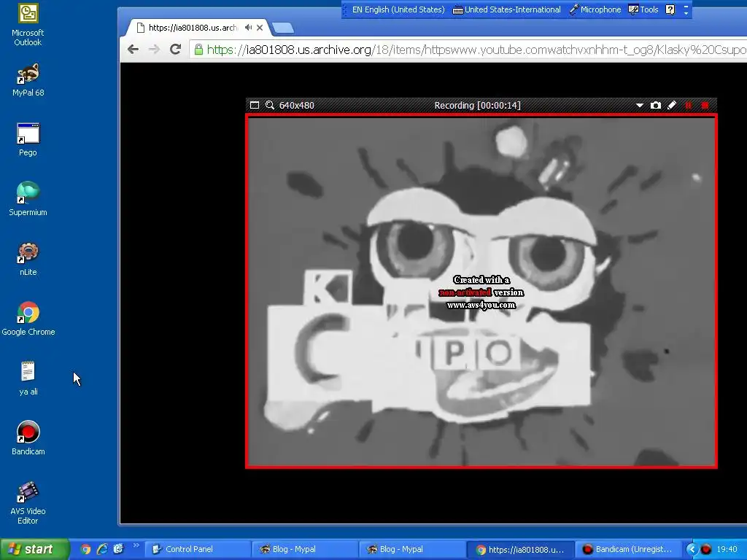747x560 pixels.
Task: Reload the archive.org page
Action: point(175,49)
